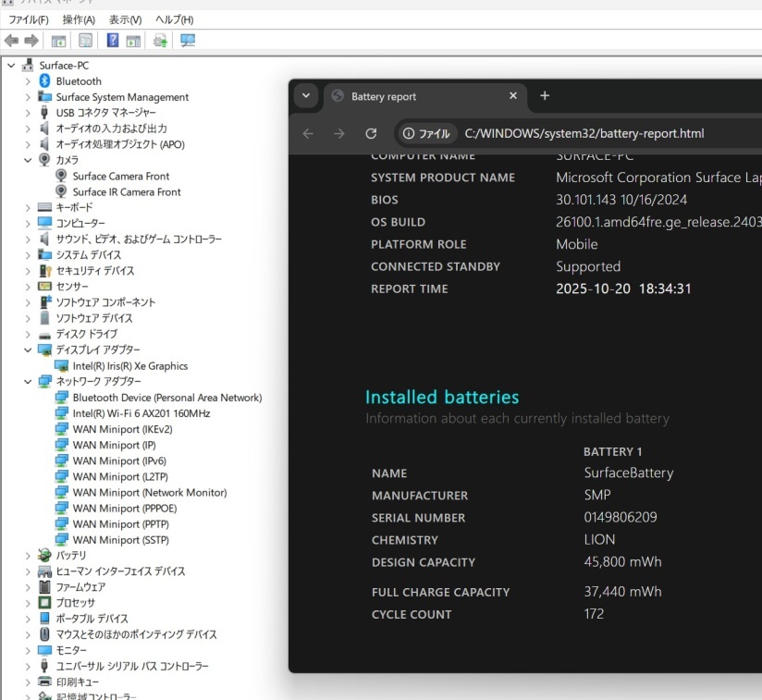
Task: Select Intel(R) Wi-Fi 6 AX201 160MHz adapter
Action: [x=141, y=413]
